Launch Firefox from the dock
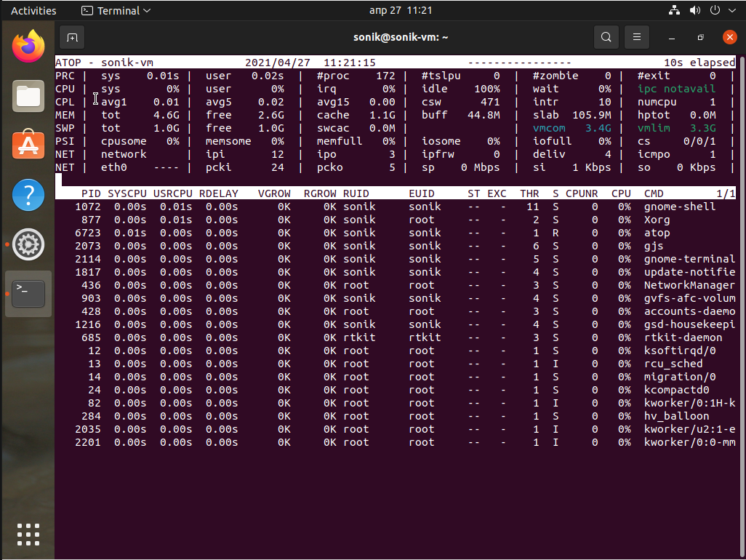The image size is (746, 560). tap(28, 47)
